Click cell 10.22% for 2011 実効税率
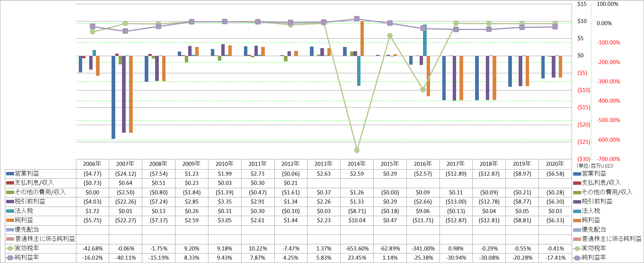 point(258,249)
